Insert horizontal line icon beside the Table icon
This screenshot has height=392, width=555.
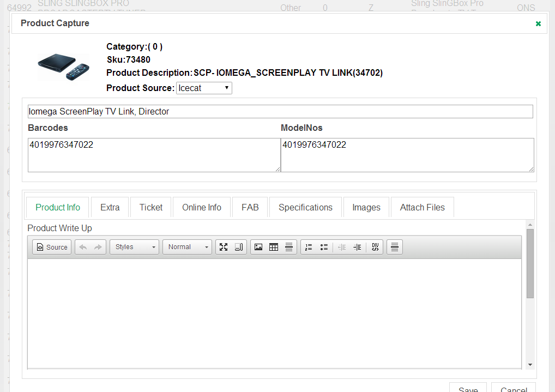tap(289, 247)
